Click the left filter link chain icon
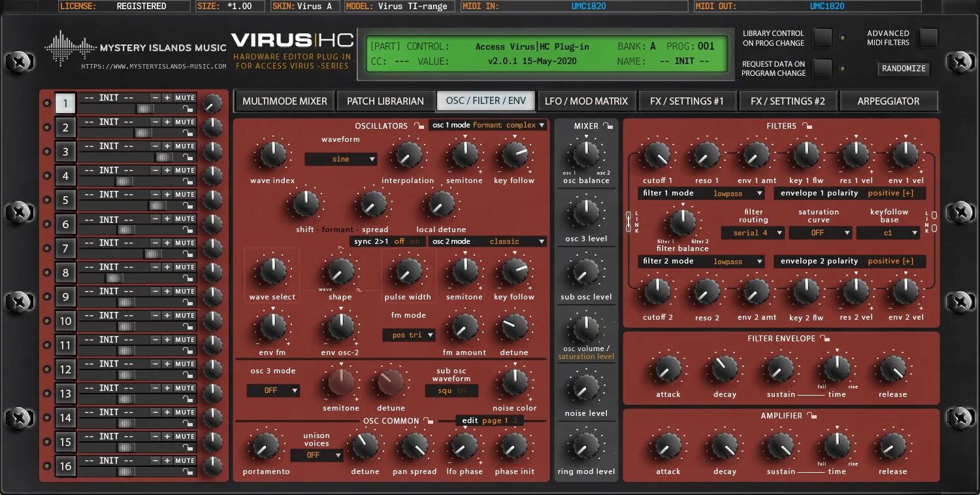 click(629, 222)
